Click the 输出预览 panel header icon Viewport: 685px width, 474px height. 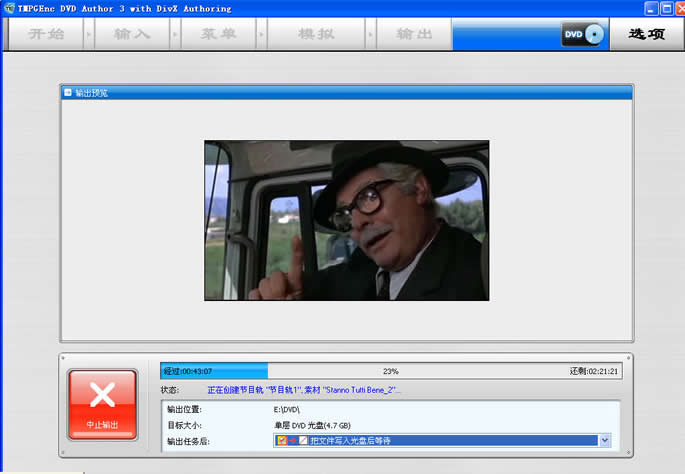pyautogui.click(x=68, y=93)
